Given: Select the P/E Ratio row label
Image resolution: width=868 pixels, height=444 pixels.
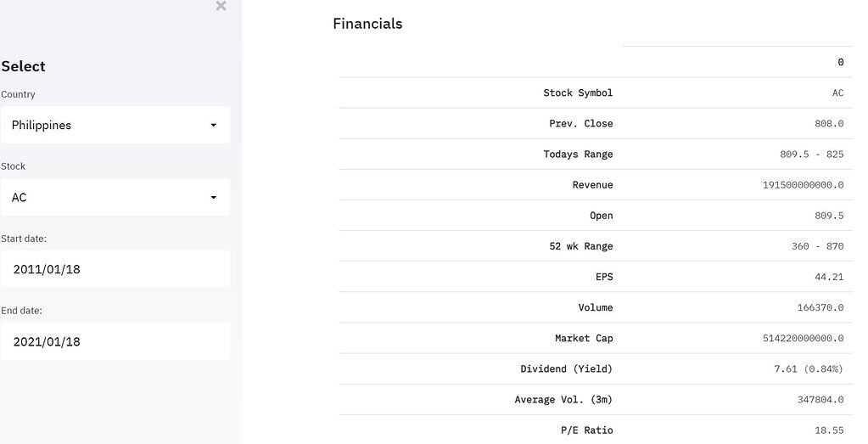Looking at the screenshot, I should 586,430.
